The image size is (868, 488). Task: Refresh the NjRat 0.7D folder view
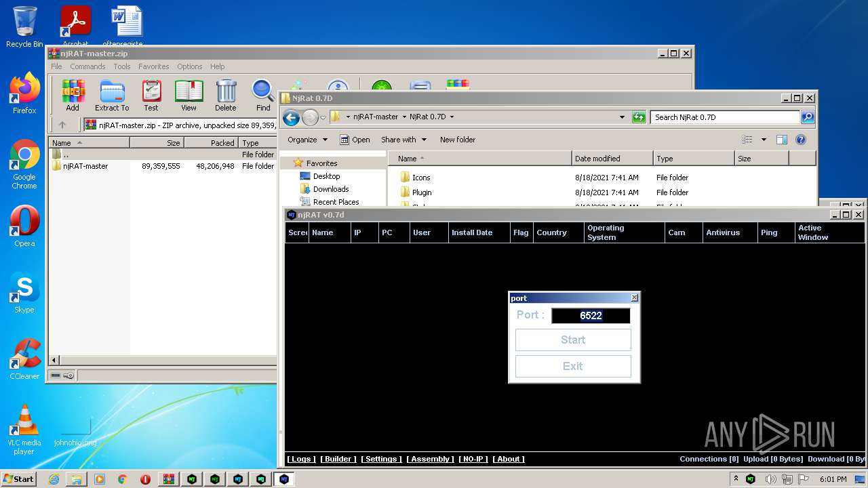[x=639, y=117]
